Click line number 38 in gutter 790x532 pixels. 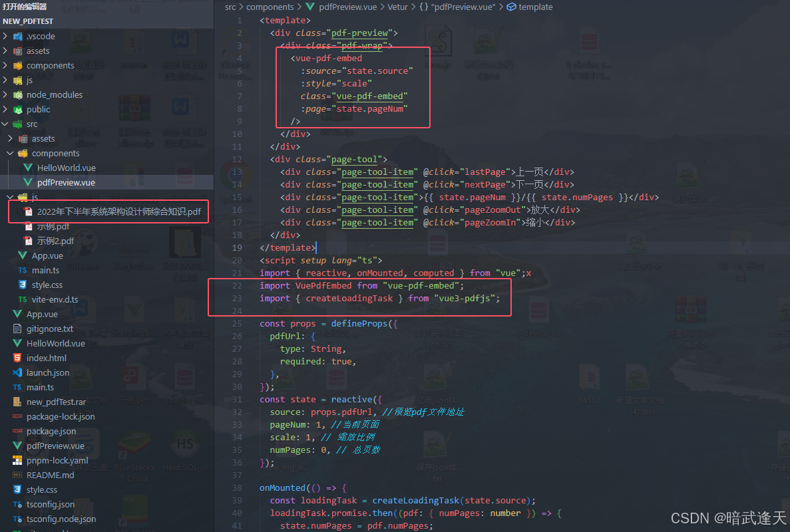coord(238,487)
